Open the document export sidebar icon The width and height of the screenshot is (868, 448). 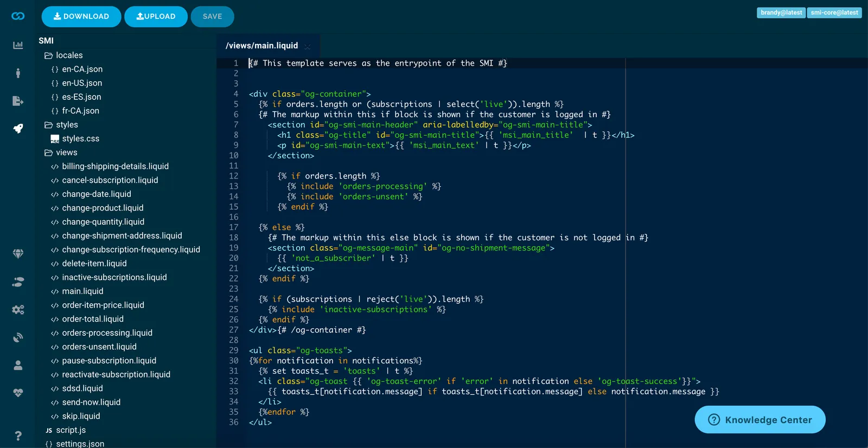[x=18, y=101]
